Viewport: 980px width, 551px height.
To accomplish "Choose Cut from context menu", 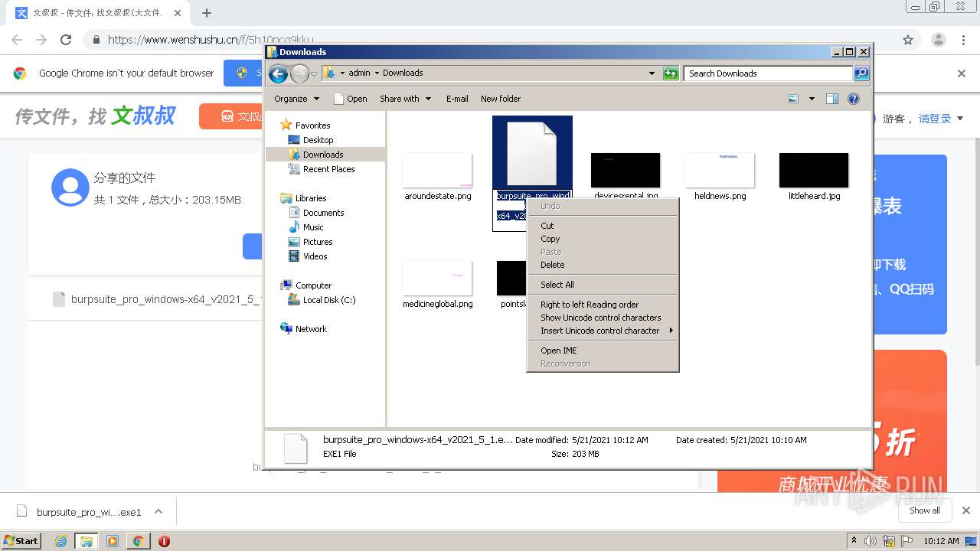I will pos(603,226).
